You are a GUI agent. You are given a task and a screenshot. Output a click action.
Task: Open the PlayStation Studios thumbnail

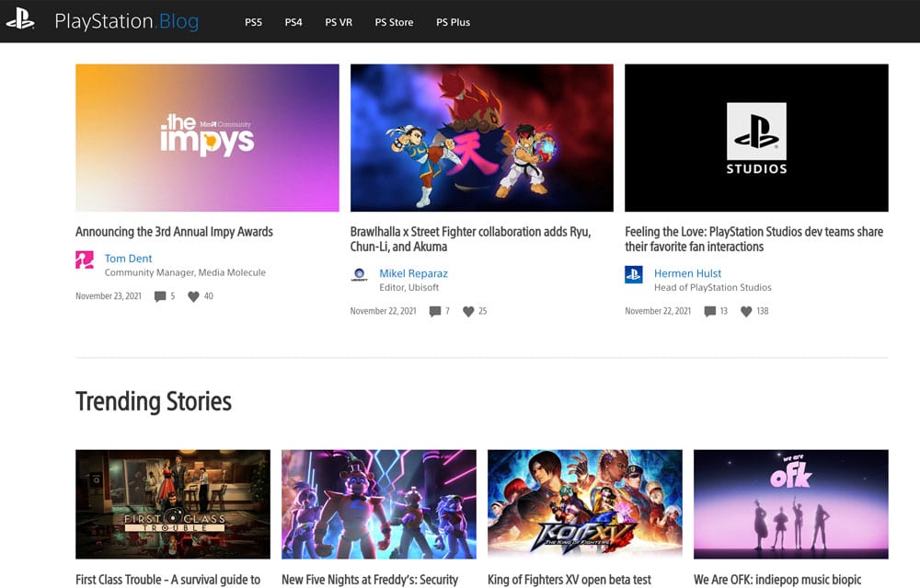[756, 138]
